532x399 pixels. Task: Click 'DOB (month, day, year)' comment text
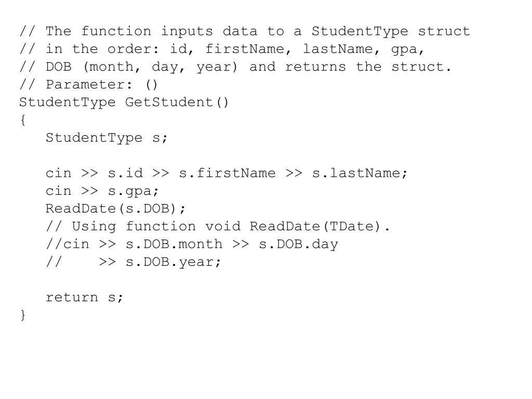[x=142, y=67]
